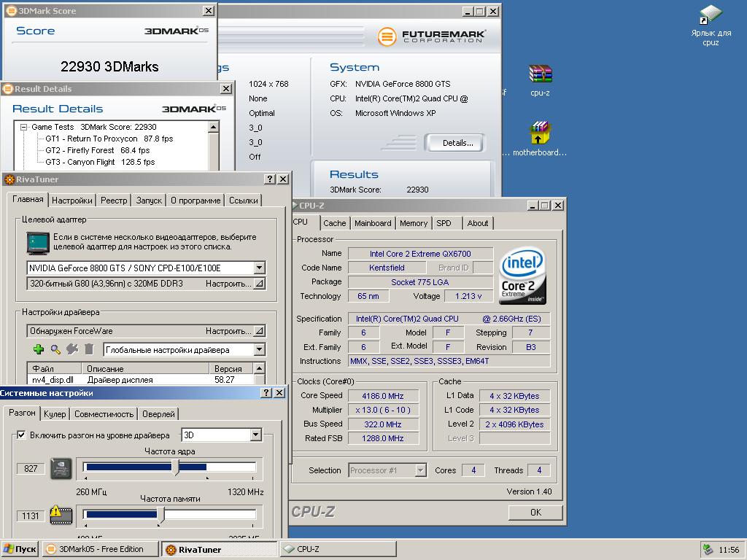Click the memory chip warning icon
The image size is (747, 560).
click(61, 515)
